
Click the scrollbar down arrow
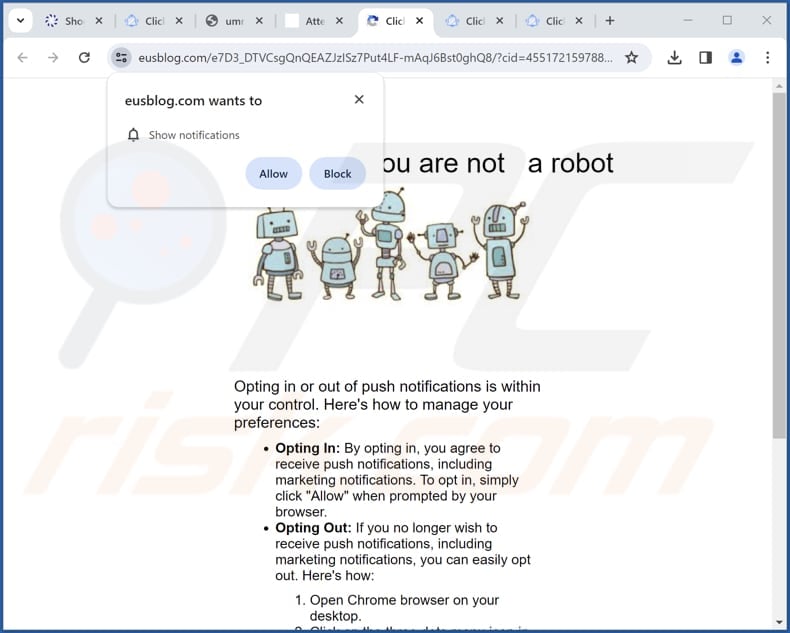point(779,623)
